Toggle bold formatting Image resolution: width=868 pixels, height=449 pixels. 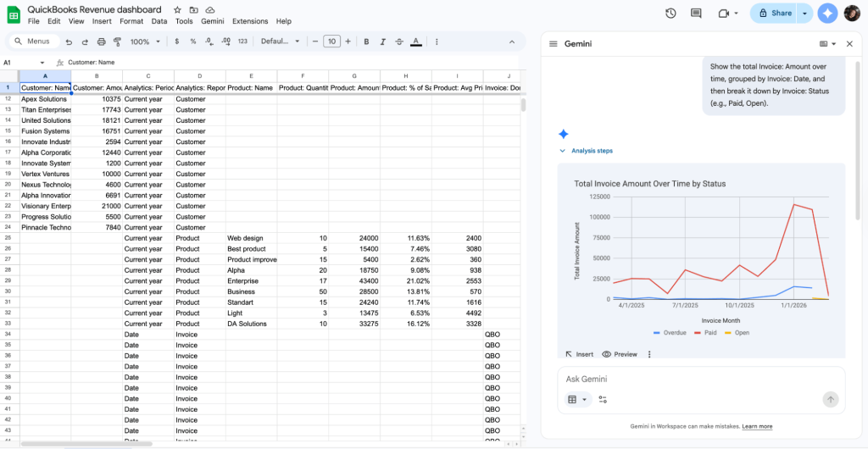(366, 42)
